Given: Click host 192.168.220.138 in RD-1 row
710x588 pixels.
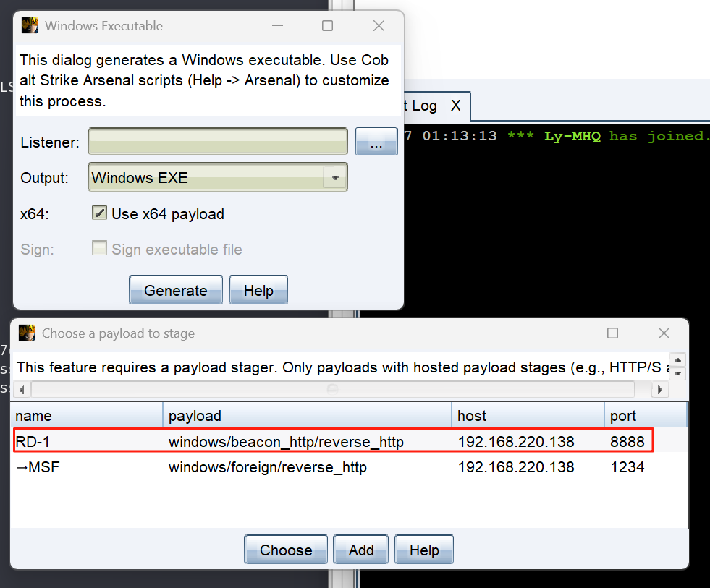Looking at the screenshot, I should click(x=516, y=441).
